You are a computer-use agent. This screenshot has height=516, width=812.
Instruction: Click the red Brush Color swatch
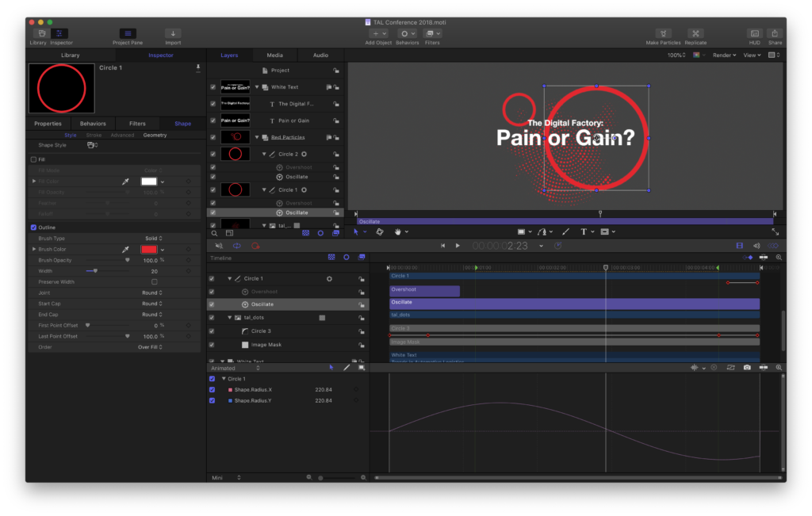(x=148, y=250)
